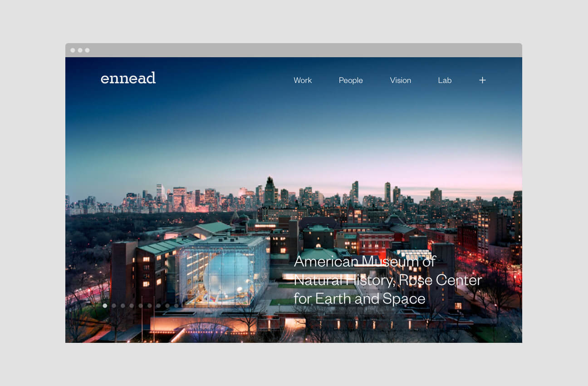The height and width of the screenshot is (386, 588).
Task: Show the fourth carousel slide dot
Action: tap(132, 306)
